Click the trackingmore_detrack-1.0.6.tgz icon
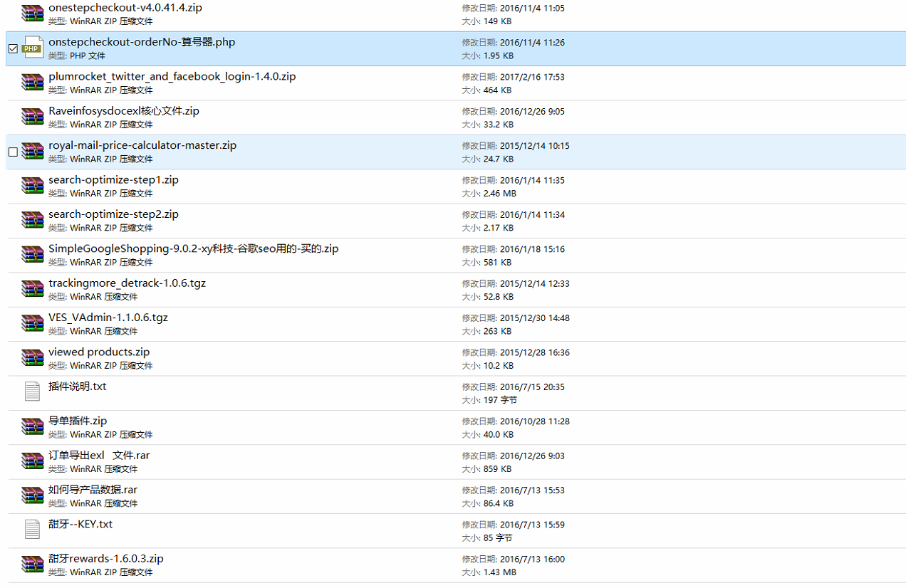Viewport: 906px width, 588px height. pos(33,289)
